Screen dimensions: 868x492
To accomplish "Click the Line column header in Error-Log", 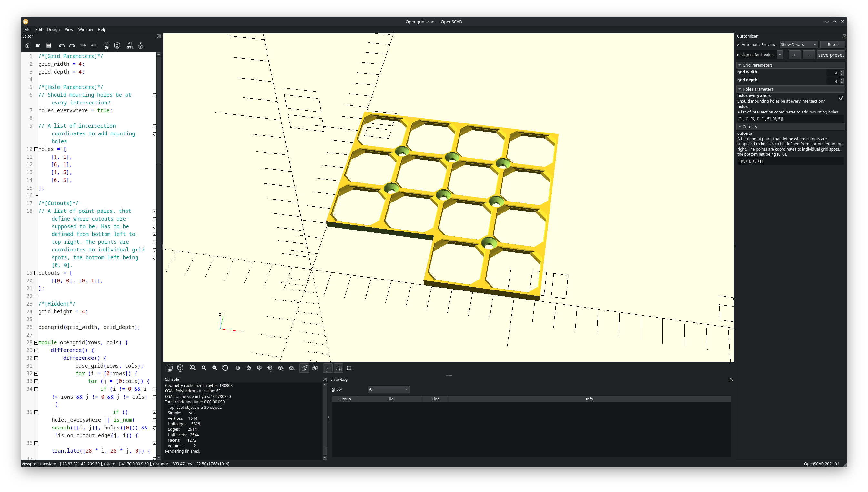I will (x=435, y=399).
